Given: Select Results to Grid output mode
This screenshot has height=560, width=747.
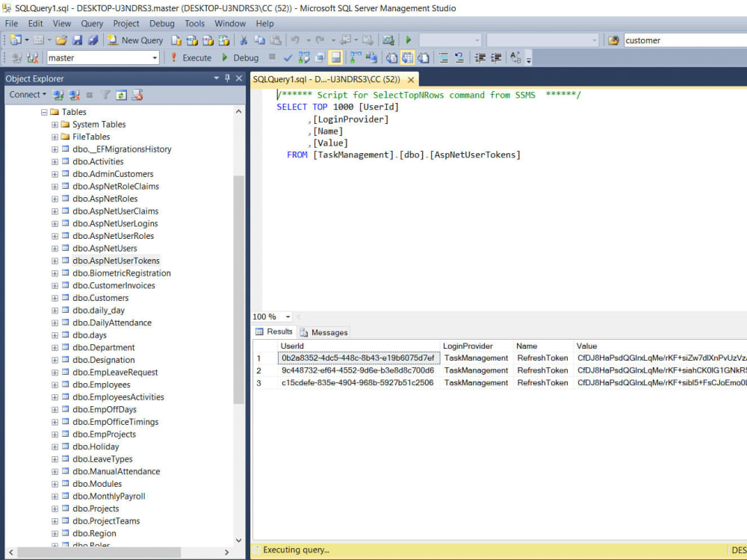Looking at the screenshot, I should coord(407,57).
